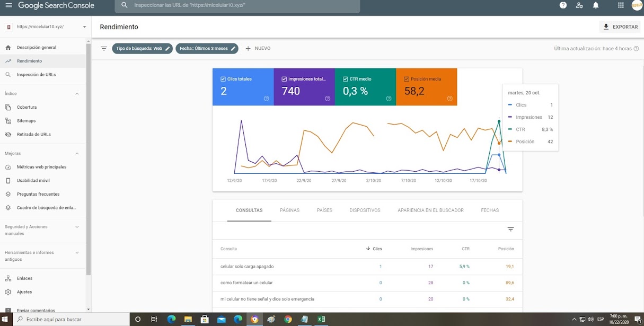Click the Exportar button
The width and height of the screenshot is (644, 326).
click(620, 27)
